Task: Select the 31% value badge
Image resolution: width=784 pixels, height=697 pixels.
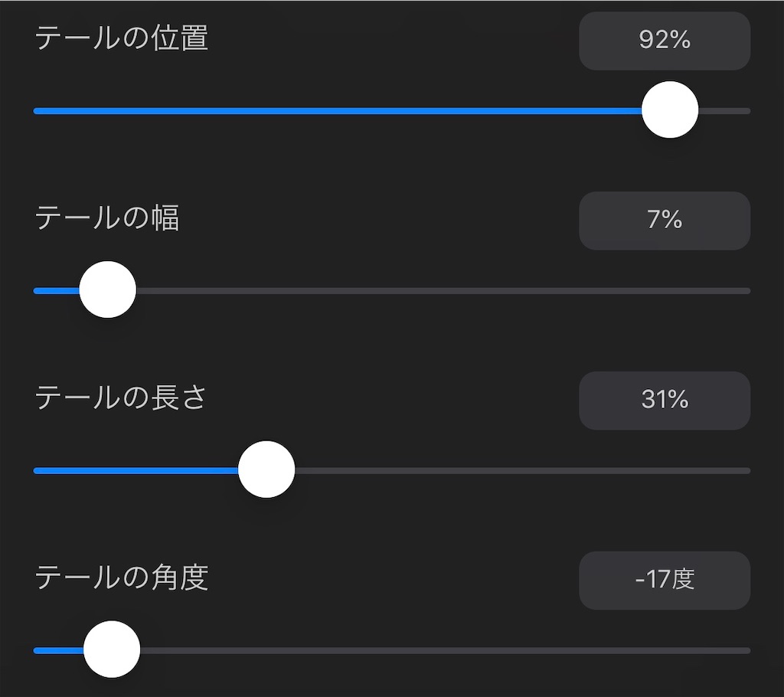Action: [x=665, y=401]
